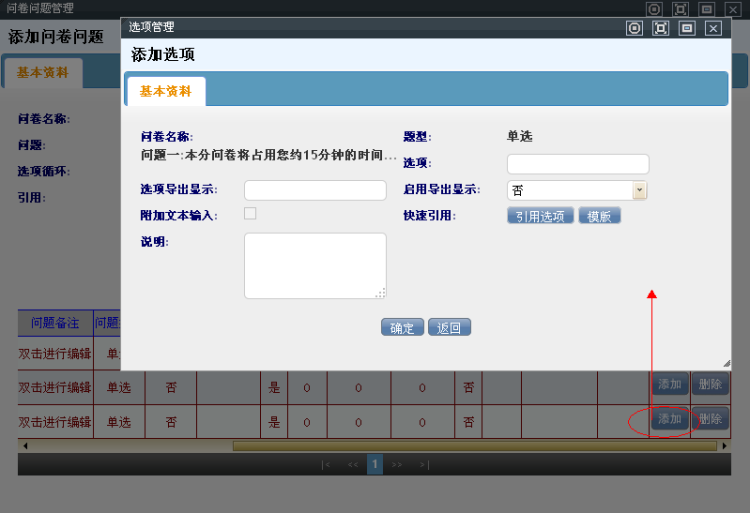Click the 引用选项 quick reference button
The width and height of the screenshot is (750, 513).
coord(540,216)
